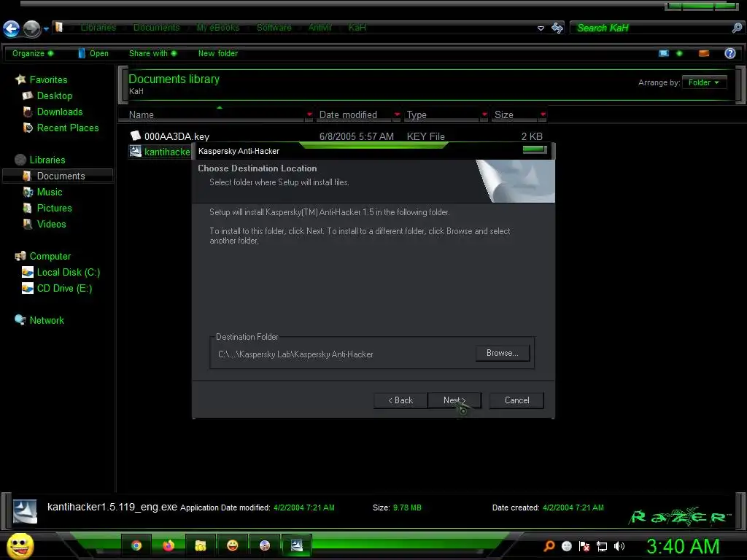Launch Firefox from the taskbar

point(169,545)
